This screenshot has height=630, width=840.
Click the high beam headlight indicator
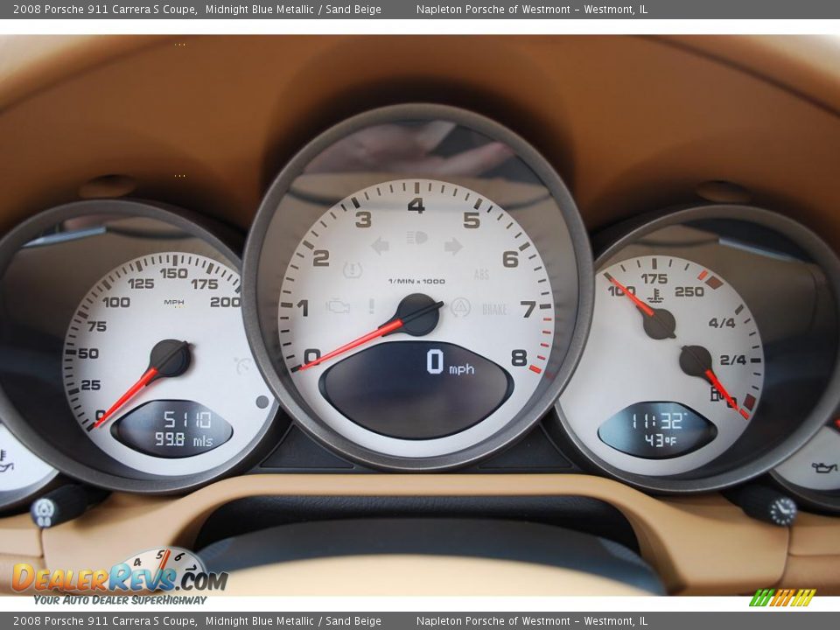click(416, 238)
